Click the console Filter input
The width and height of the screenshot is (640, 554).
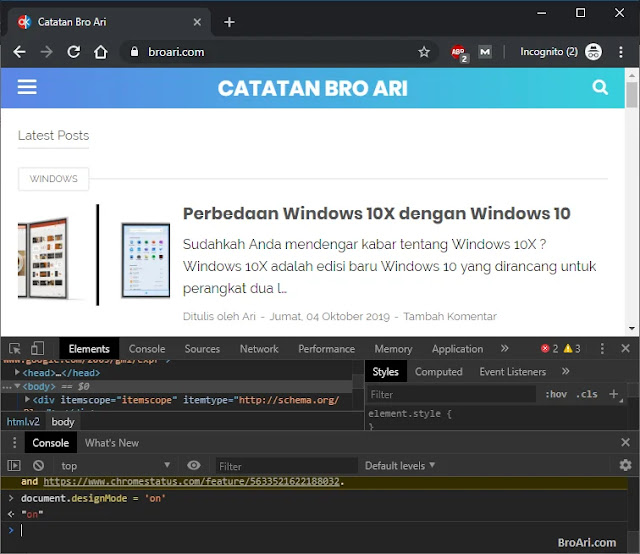click(x=287, y=465)
